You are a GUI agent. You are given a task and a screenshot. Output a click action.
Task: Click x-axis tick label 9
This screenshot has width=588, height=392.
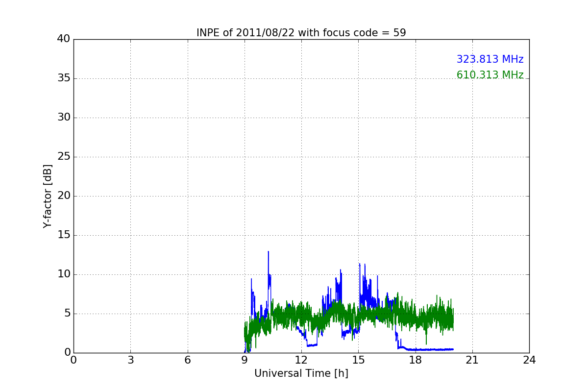pyautogui.click(x=245, y=360)
